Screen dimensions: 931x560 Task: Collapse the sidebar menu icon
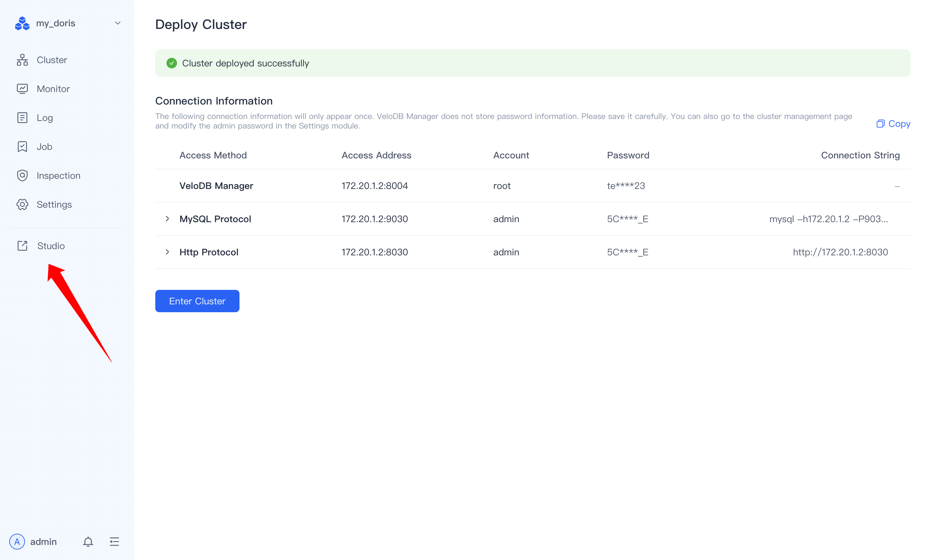click(x=114, y=542)
